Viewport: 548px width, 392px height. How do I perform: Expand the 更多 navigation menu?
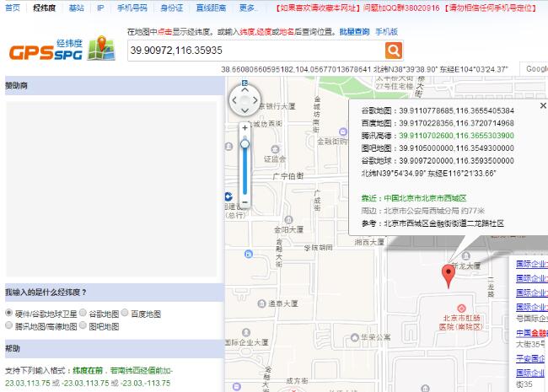(247, 8)
